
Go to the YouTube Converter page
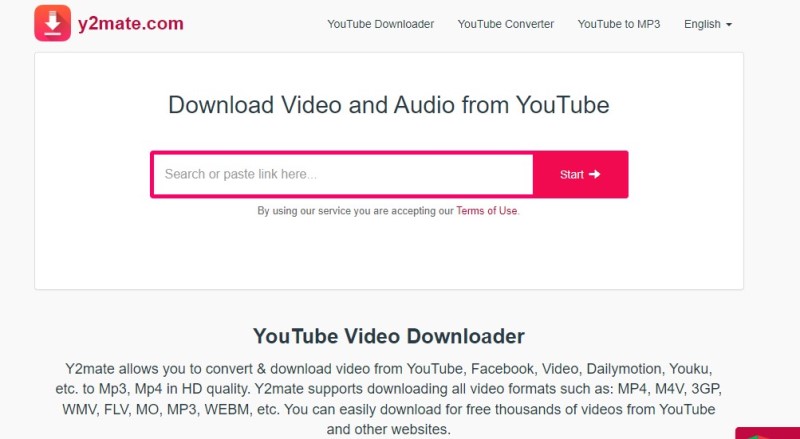pos(506,24)
